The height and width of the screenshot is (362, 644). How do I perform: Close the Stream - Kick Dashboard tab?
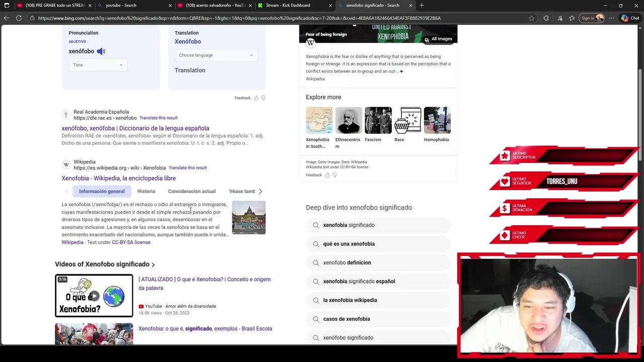tap(331, 6)
